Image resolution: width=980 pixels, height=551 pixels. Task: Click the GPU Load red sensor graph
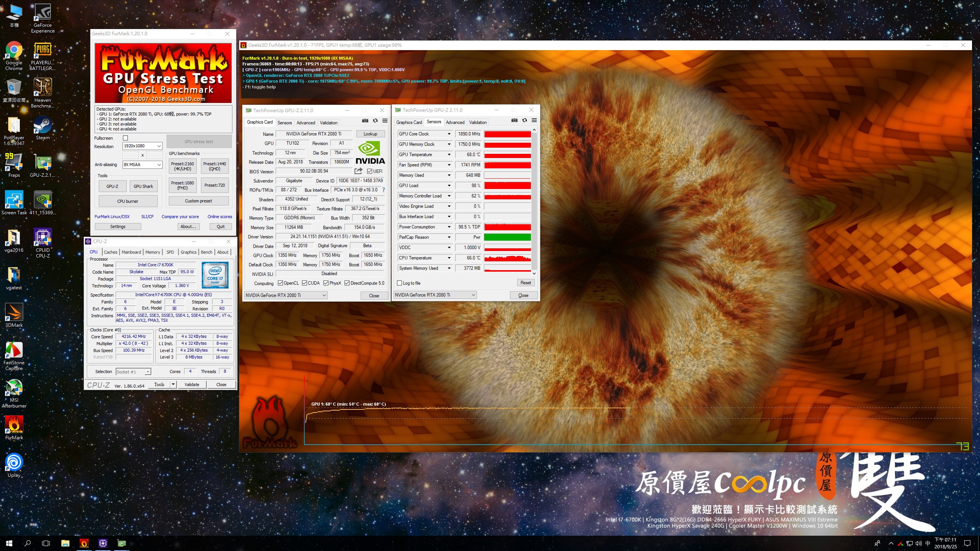tap(507, 186)
